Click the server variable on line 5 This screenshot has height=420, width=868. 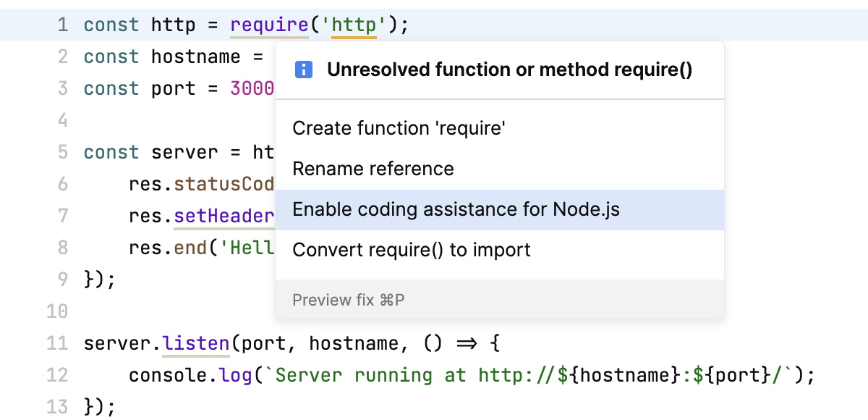tap(184, 151)
